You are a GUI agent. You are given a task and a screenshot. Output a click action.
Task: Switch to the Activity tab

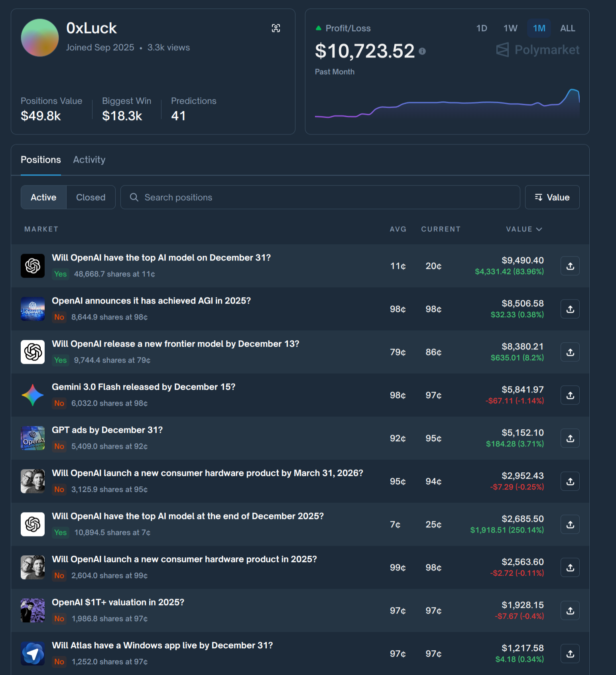[x=89, y=160]
